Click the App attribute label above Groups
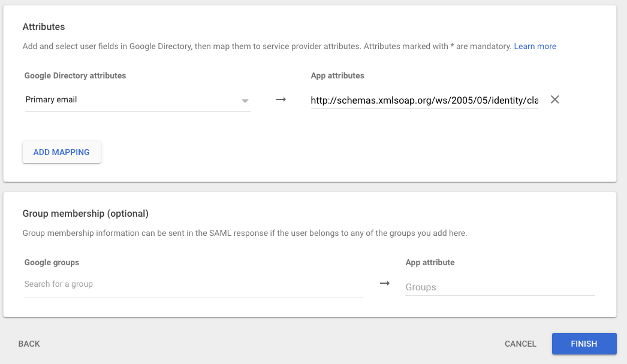Screen dimensions: 627x364 tap(430, 262)
